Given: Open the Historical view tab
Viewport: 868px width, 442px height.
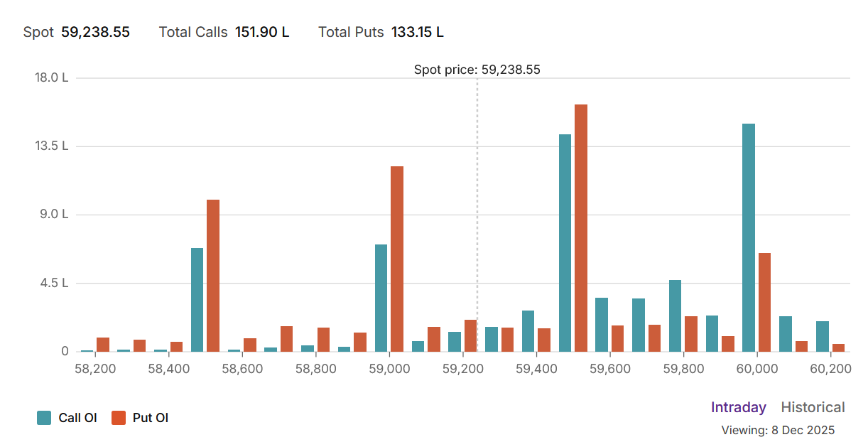Looking at the screenshot, I should (x=813, y=407).
